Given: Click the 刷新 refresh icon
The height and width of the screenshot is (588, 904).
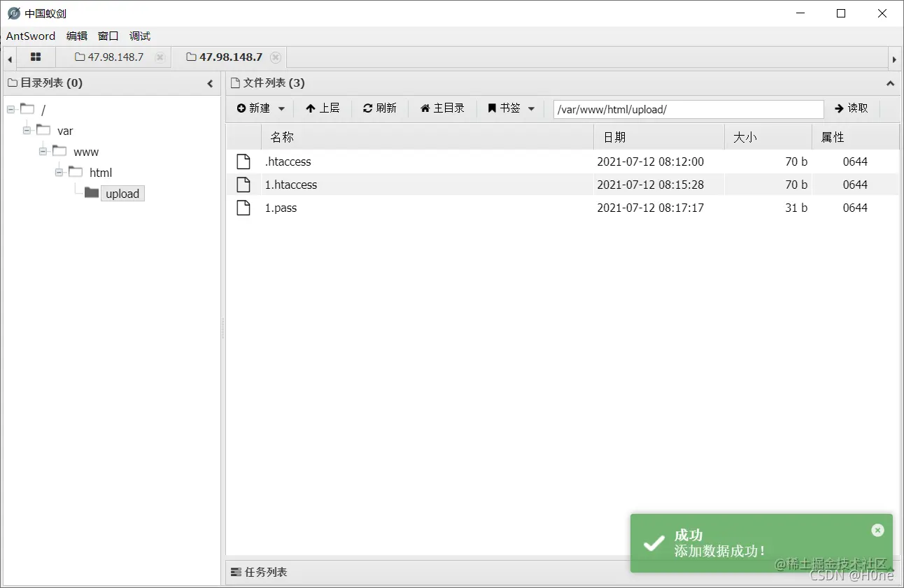Looking at the screenshot, I should click(x=367, y=108).
